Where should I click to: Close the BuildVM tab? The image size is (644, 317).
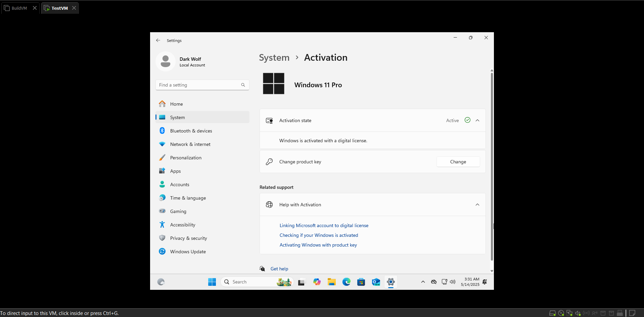pos(35,8)
